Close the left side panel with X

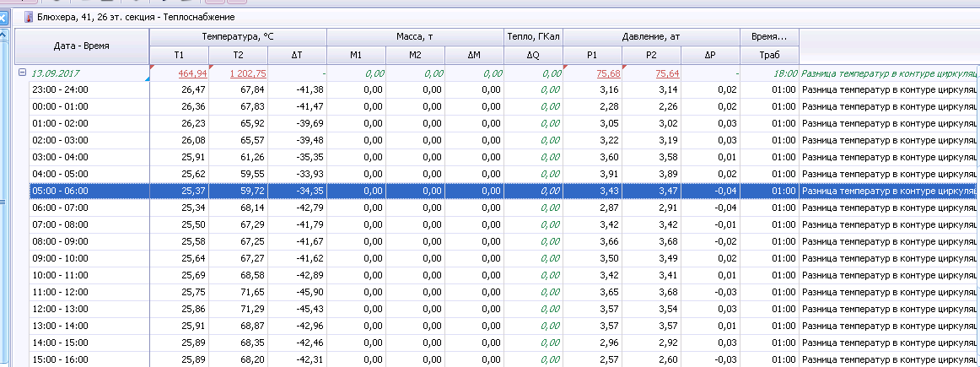[x=3, y=18]
